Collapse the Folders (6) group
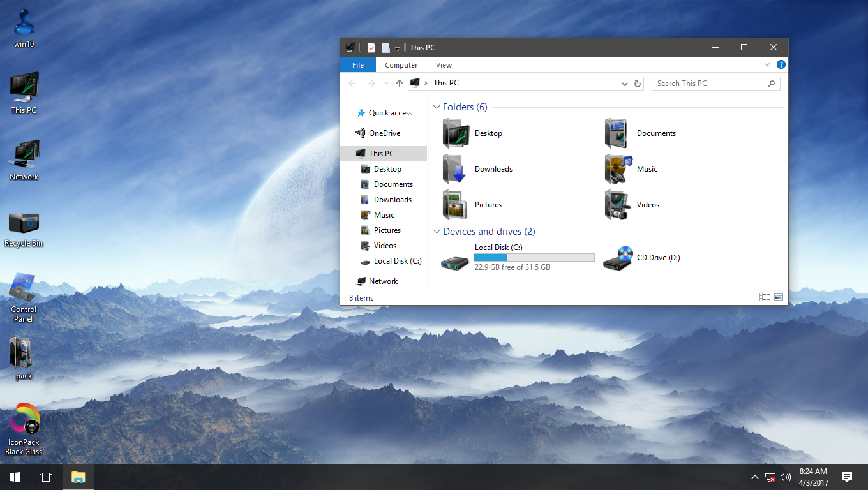Viewport: 868px width, 490px height. [x=437, y=107]
